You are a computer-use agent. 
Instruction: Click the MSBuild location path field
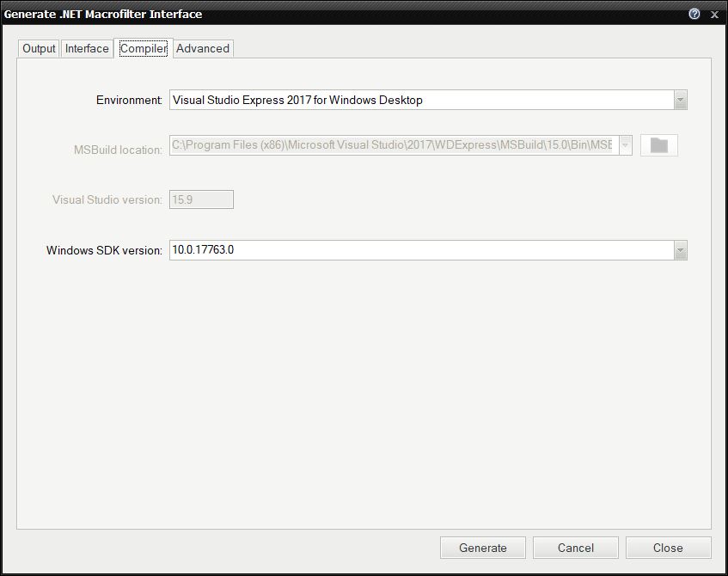click(392, 145)
